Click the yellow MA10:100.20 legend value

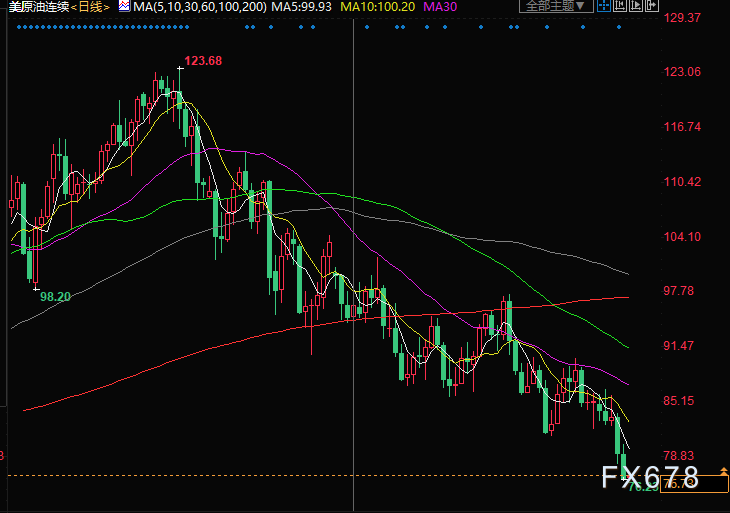[378, 7]
